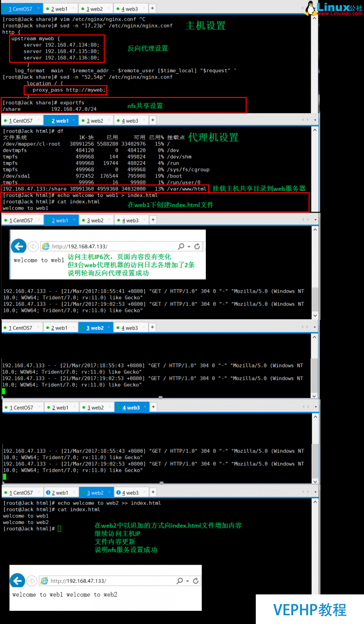The height and width of the screenshot is (624, 364).
Task: Click the forward arrow in the bottom IE browser
Action: (32, 581)
